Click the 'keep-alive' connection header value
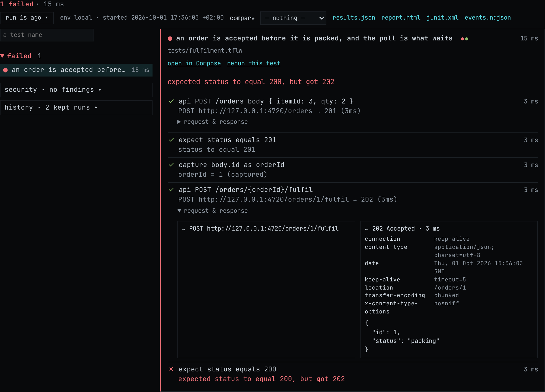The height and width of the screenshot is (392, 545). [x=452, y=239]
